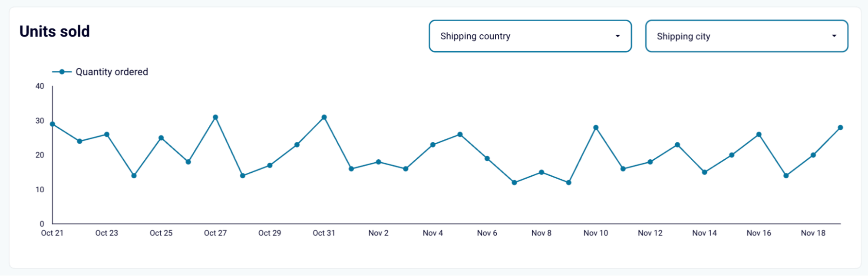Viewport: 868px width, 276px height.
Task: Click the Oct 31 peak data point
Action: [324, 117]
